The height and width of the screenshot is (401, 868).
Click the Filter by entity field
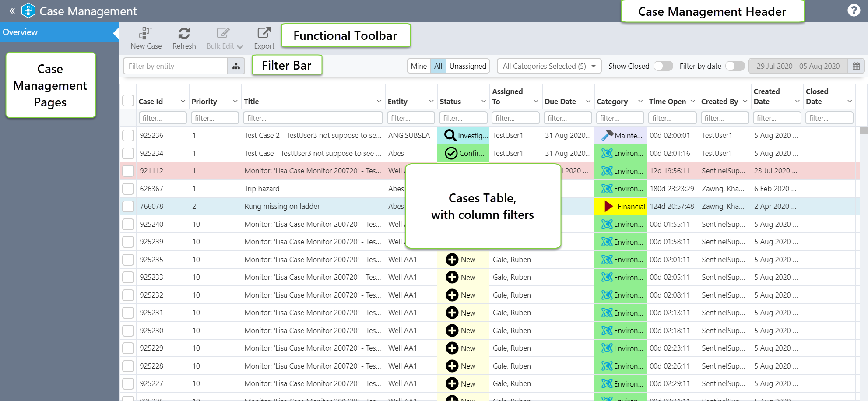(x=175, y=66)
